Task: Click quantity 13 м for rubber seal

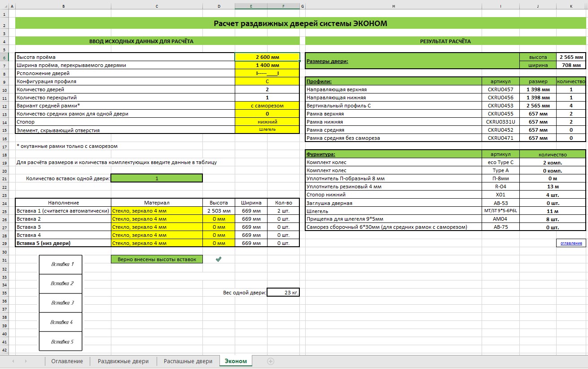Action: coord(552,187)
